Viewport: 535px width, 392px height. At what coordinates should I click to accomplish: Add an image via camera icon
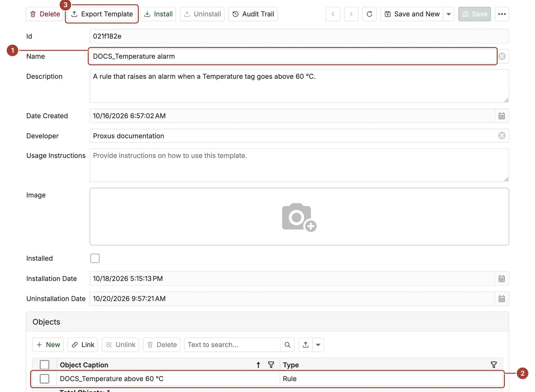coord(299,217)
